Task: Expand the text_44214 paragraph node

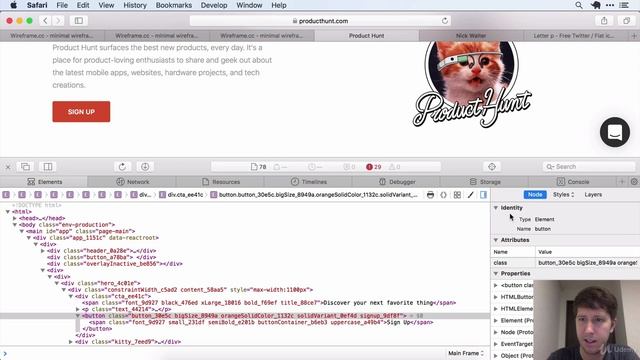Action: 78,309
